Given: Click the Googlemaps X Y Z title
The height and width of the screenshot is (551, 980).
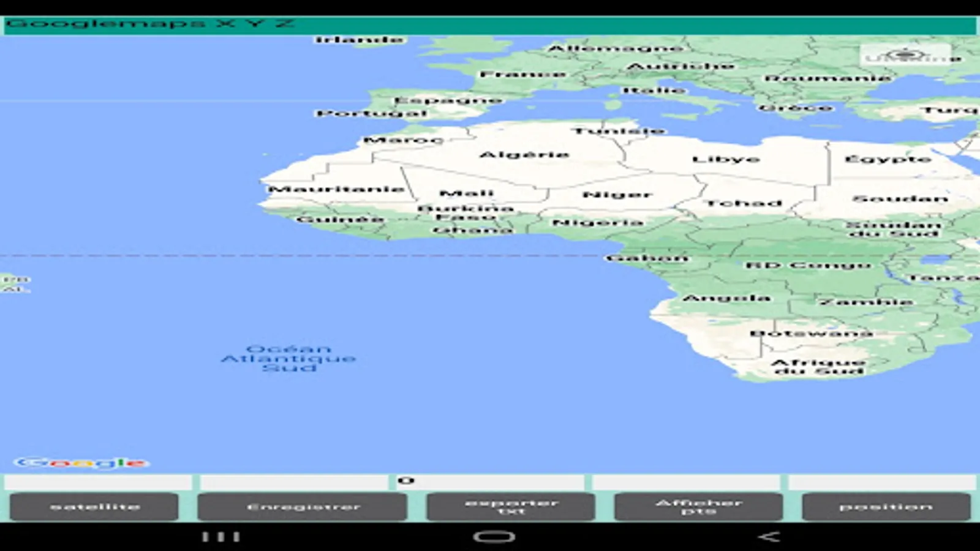Looking at the screenshot, I should (150, 24).
